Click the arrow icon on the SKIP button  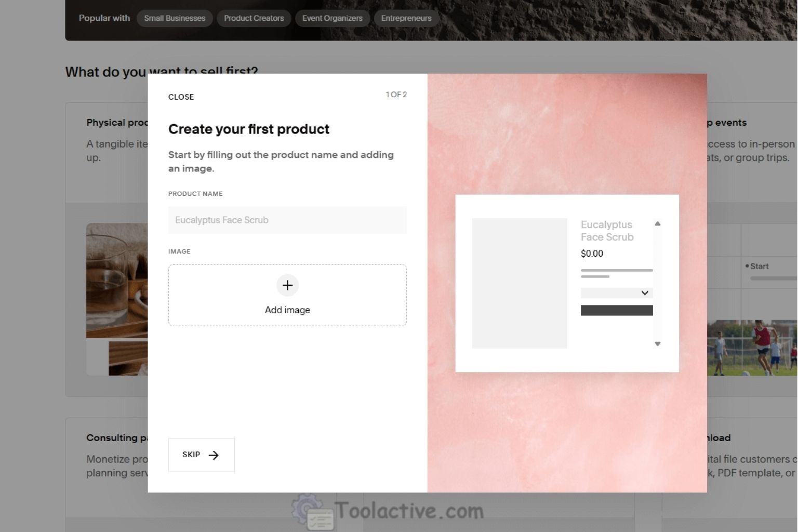click(214, 455)
